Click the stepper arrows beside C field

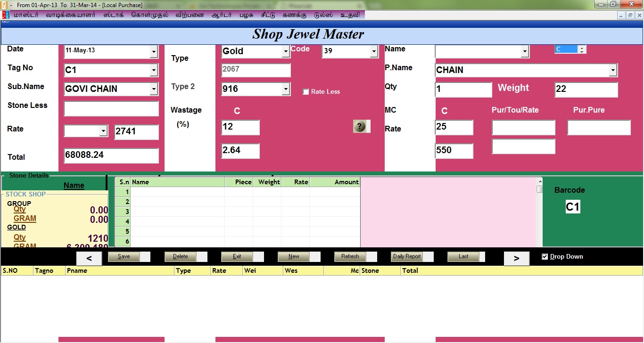click(x=582, y=49)
